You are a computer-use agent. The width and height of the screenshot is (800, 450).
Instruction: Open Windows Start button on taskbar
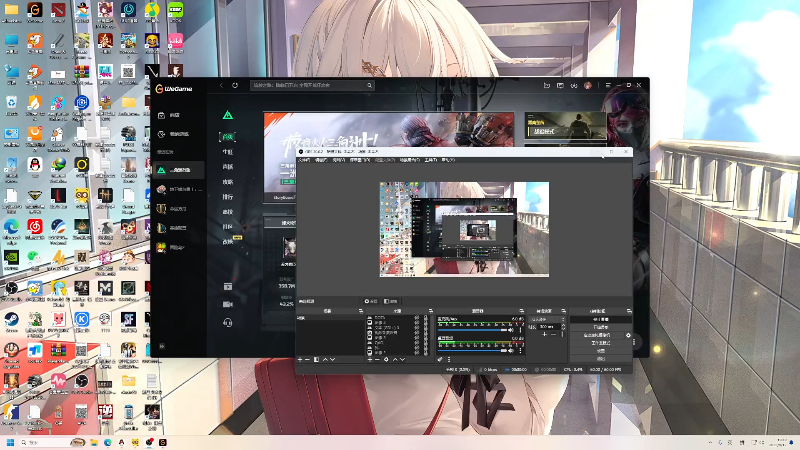10,442
